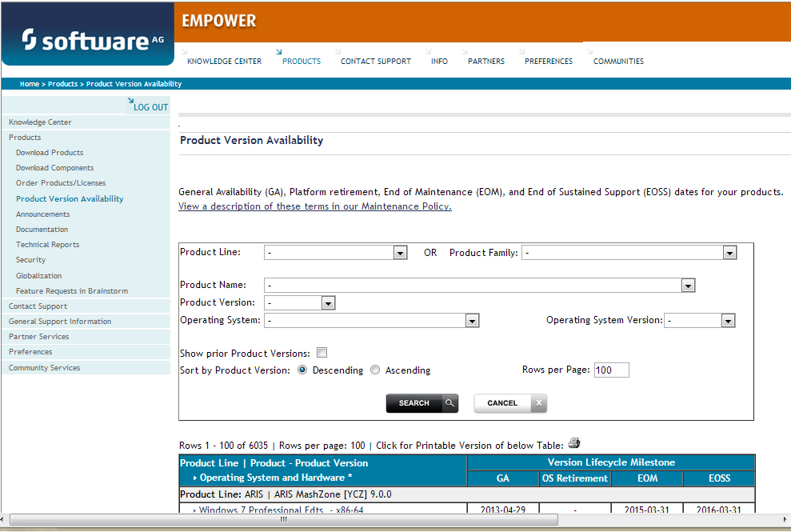This screenshot has width=791, height=532.
Task: Expand Windows 7 Professional row arrow
Action: [x=194, y=510]
